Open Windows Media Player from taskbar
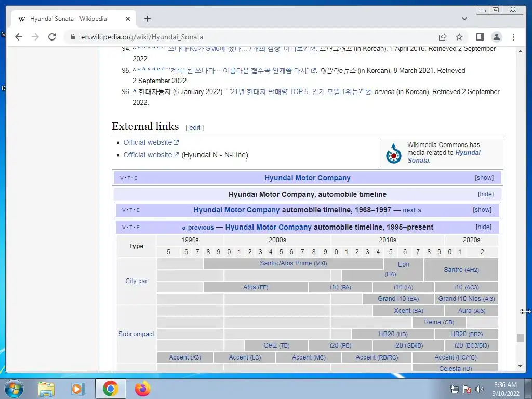Viewport: 532px width, 399px height. coord(77,389)
